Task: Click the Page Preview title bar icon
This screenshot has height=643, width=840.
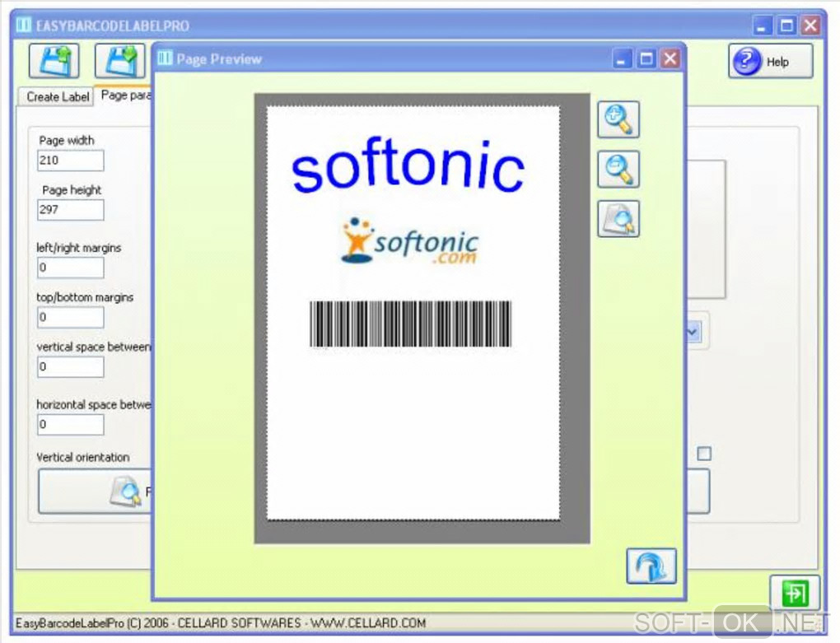Action: (x=165, y=58)
